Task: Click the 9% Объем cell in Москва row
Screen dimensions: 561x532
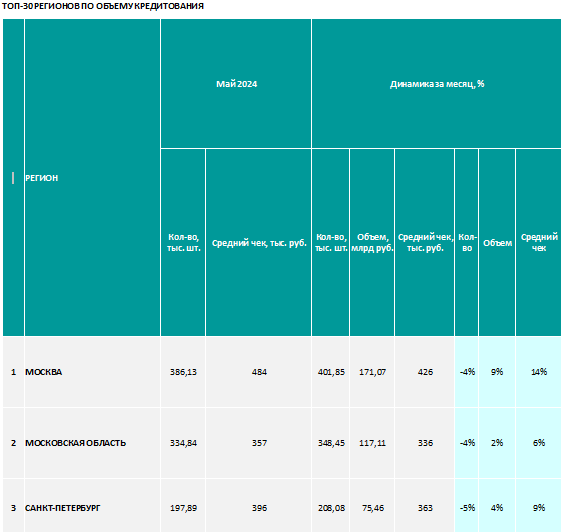Action: 497,372
